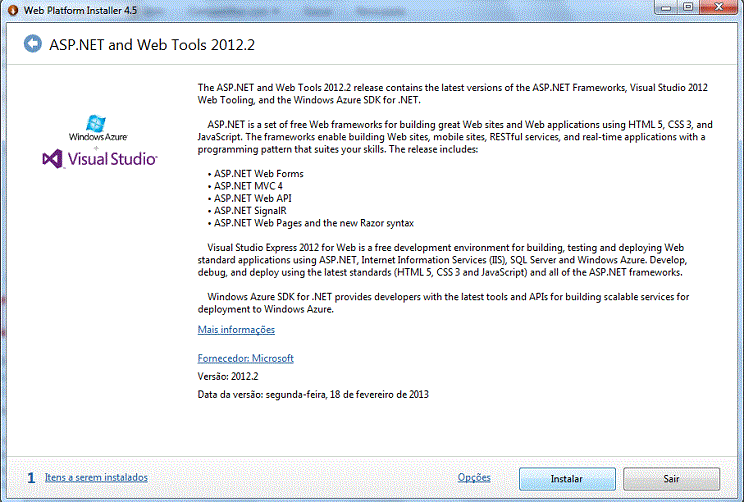Click the ASP.NET and Web Tools 2012.2 heading
Viewport: 744px width, 502px height.
tap(152, 45)
